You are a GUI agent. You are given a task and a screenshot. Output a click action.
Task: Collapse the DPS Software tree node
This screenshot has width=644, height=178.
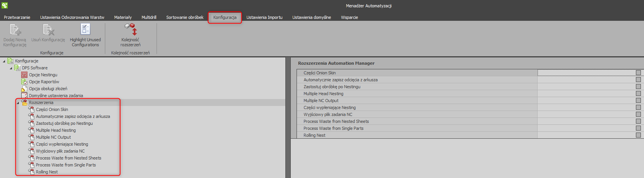tap(11, 68)
